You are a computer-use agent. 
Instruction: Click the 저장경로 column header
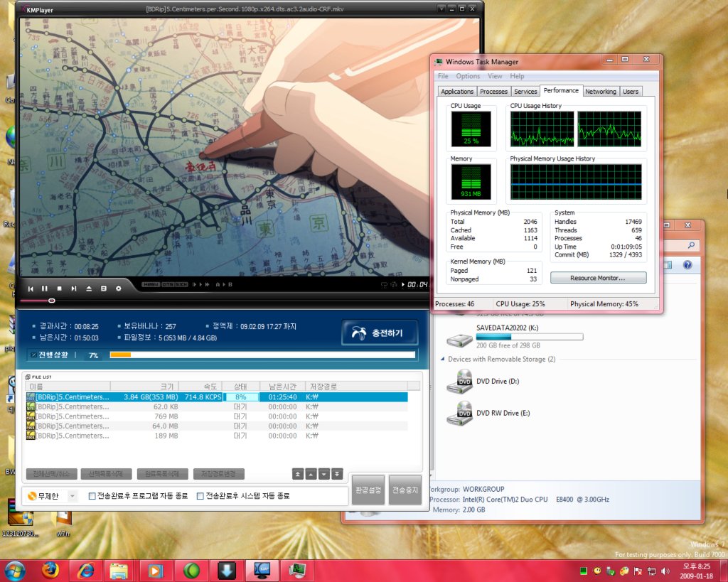click(x=357, y=386)
